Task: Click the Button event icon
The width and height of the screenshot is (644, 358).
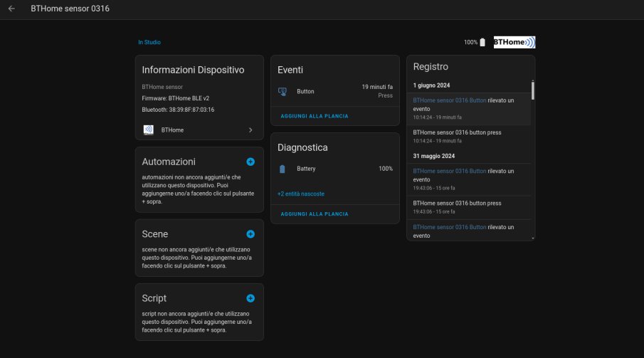Action: pos(283,91)
